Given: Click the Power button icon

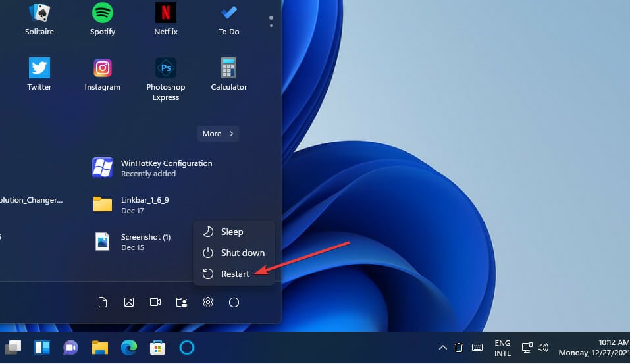Looking at the screenshot, I should pos(234,302).
